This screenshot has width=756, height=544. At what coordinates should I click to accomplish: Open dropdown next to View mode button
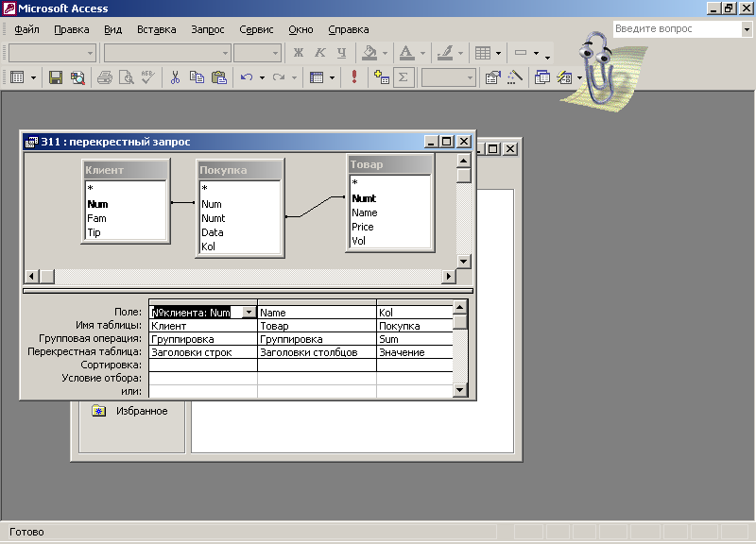click(33, 77)
